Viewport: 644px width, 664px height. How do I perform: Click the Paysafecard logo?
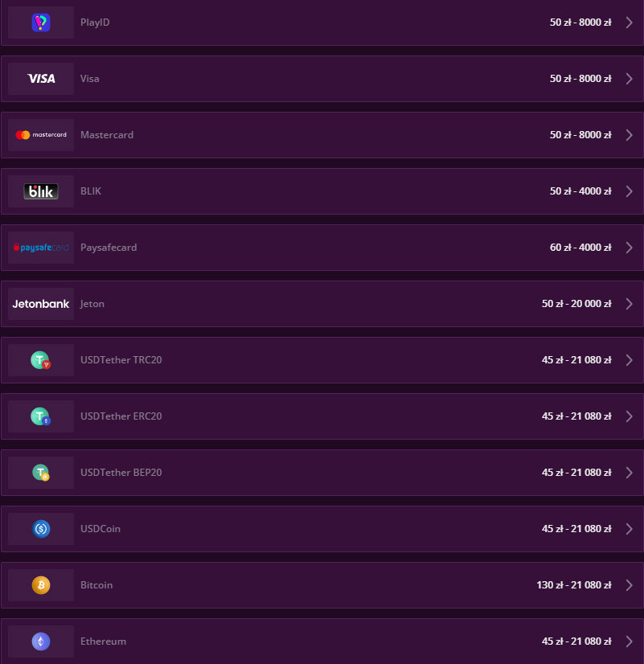pyautogui.click(x=41, y=248)
